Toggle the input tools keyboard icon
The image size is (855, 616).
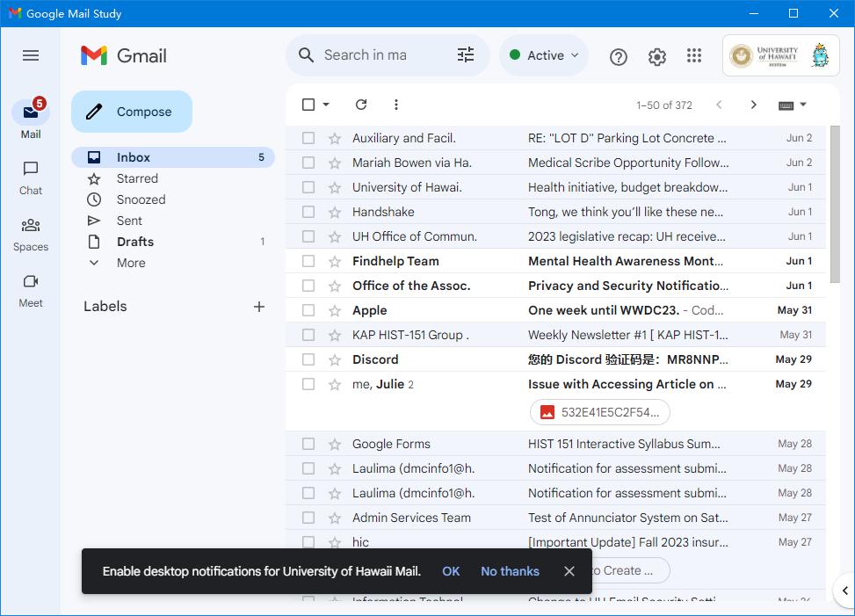786,105
